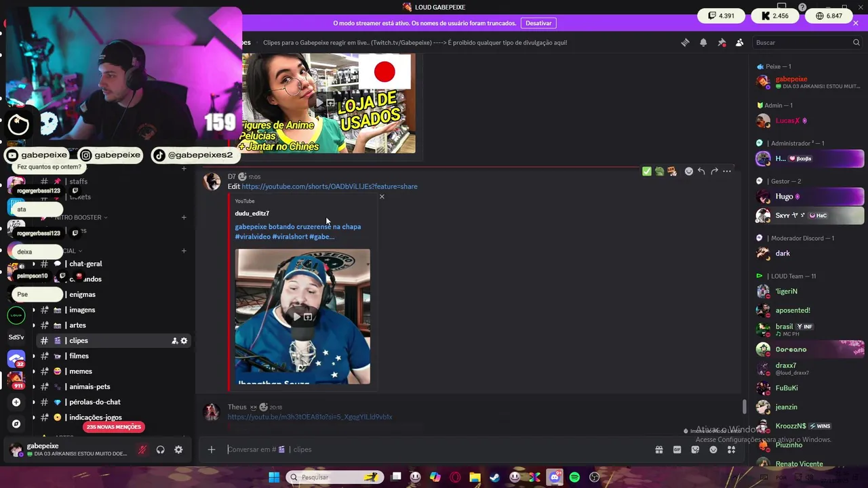Open the SdS'v server
Viewport: 868px width, 488px height.
[x=16, y=337]
